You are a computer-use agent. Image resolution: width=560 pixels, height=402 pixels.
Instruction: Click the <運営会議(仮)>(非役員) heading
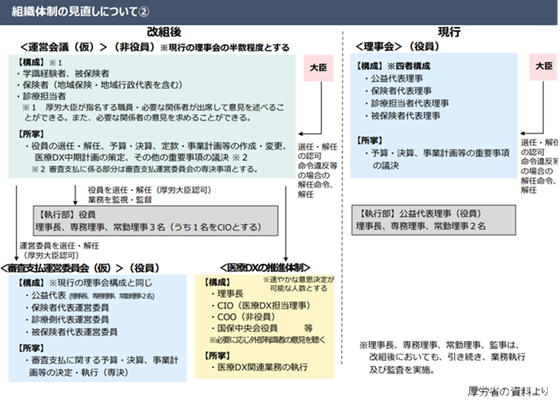click(x=88, y=47)
